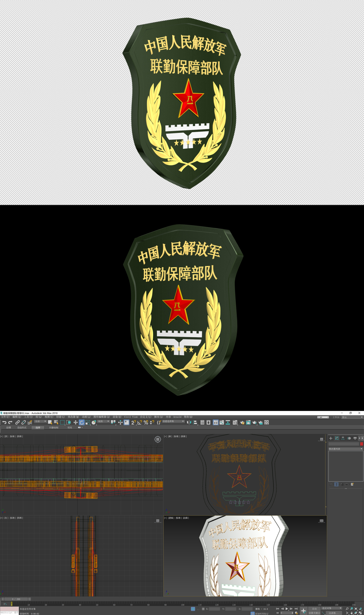Toggle Scene Explorer icon

202,422
